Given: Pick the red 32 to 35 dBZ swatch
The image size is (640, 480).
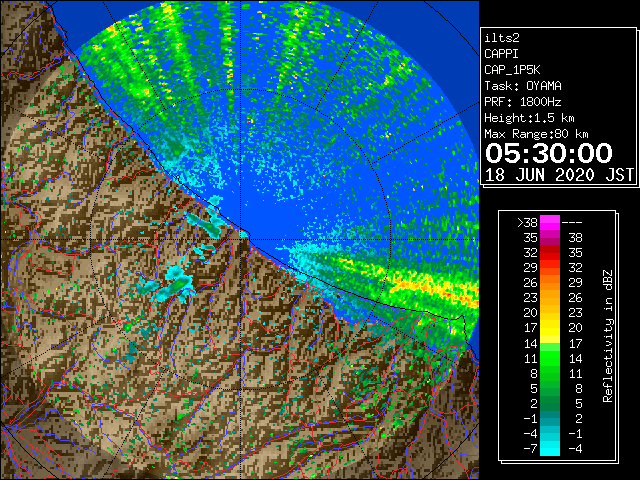Looking at the screenshot, I should pyautogui.click(x=550, y=253).
